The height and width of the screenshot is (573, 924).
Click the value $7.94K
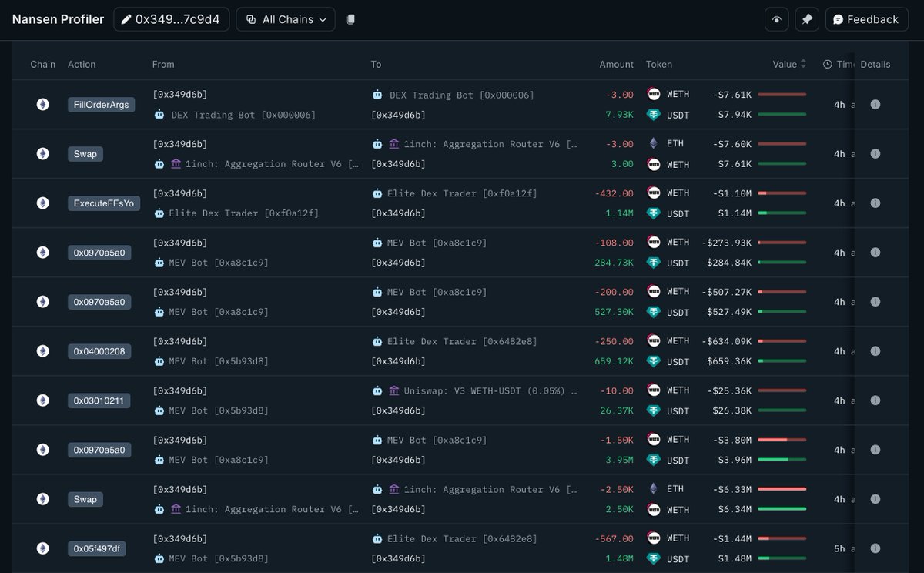point(735,115)
